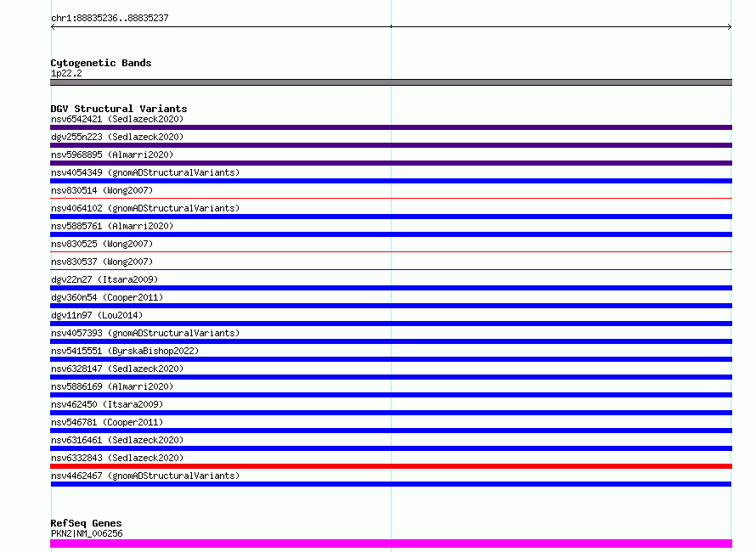756x552 pixels.
Task: Open variant nsv4054349 (gnomADStructuralVariants) label
Action: point(145,172)
